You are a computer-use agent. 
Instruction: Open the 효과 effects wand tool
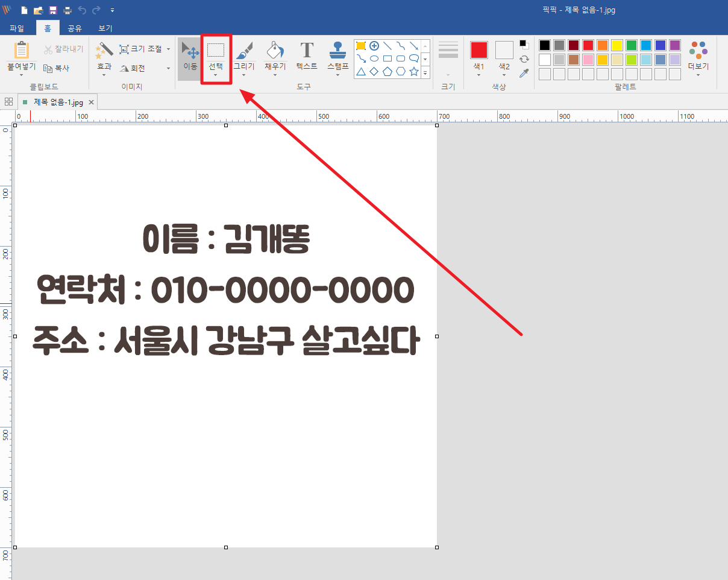[104, 50]
